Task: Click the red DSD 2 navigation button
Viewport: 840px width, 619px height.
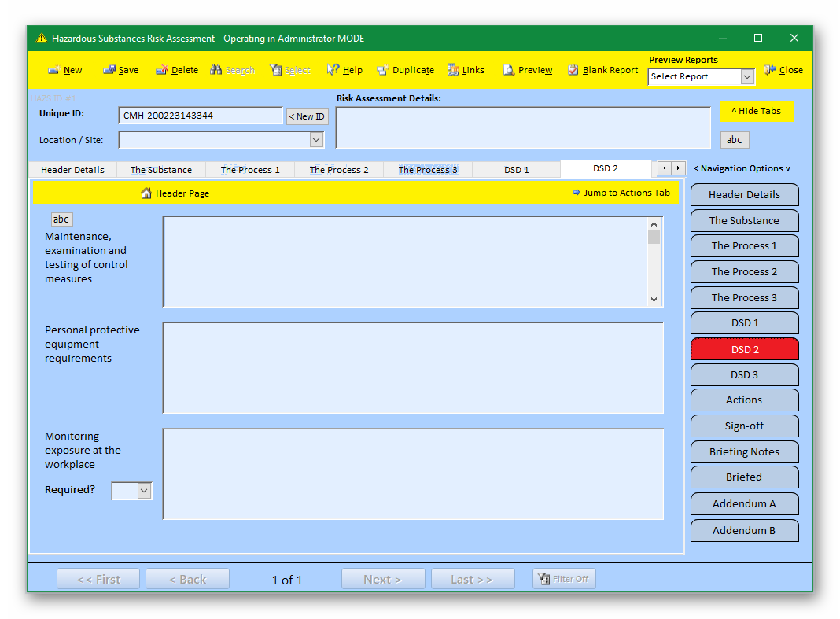Action: [744, 349]
